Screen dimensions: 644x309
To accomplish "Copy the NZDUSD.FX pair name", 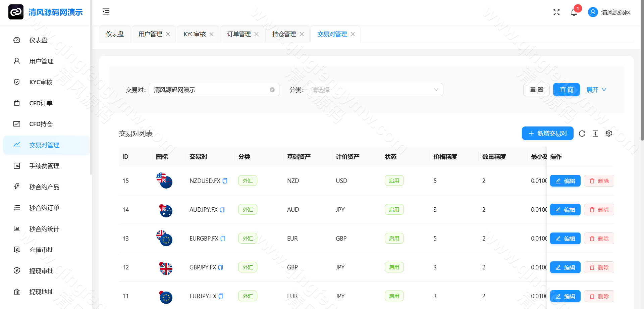I will tap(225, 181).
